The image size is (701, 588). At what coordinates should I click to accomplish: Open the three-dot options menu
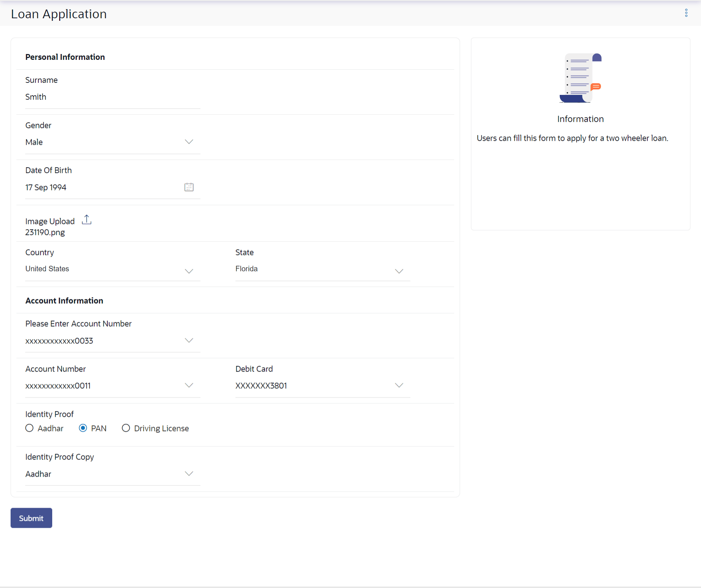pyautogui.click(x=686, y=13)
